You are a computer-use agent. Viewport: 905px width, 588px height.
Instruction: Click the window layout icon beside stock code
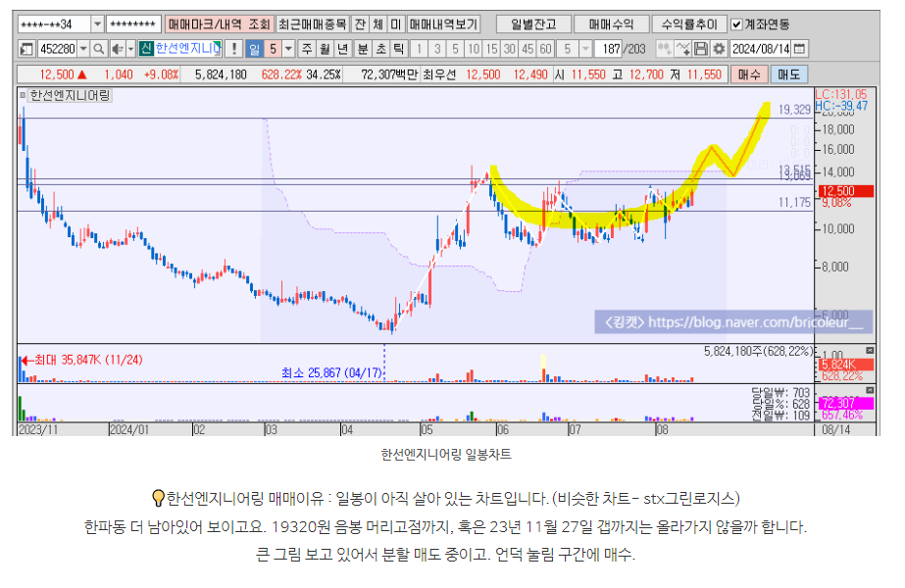coord(25,49)
